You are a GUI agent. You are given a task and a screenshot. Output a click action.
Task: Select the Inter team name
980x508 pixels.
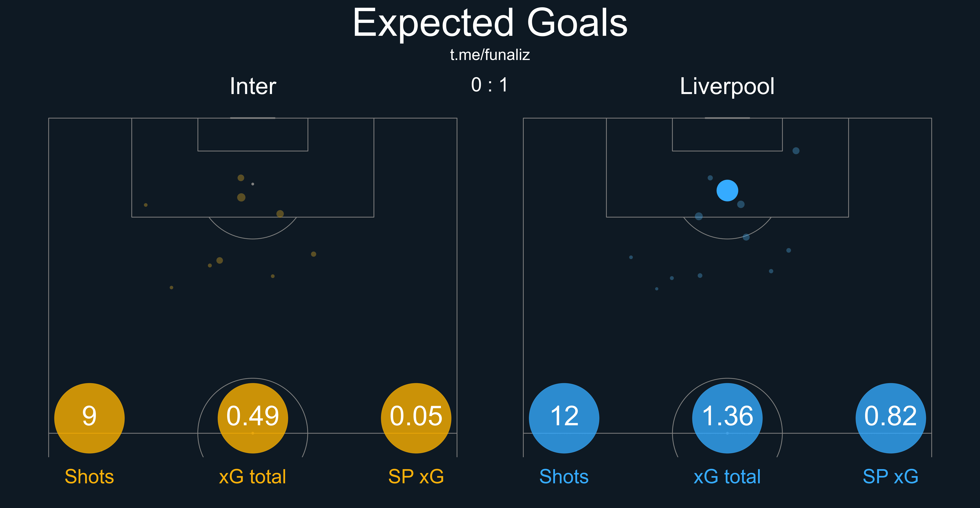click(253, 86)
